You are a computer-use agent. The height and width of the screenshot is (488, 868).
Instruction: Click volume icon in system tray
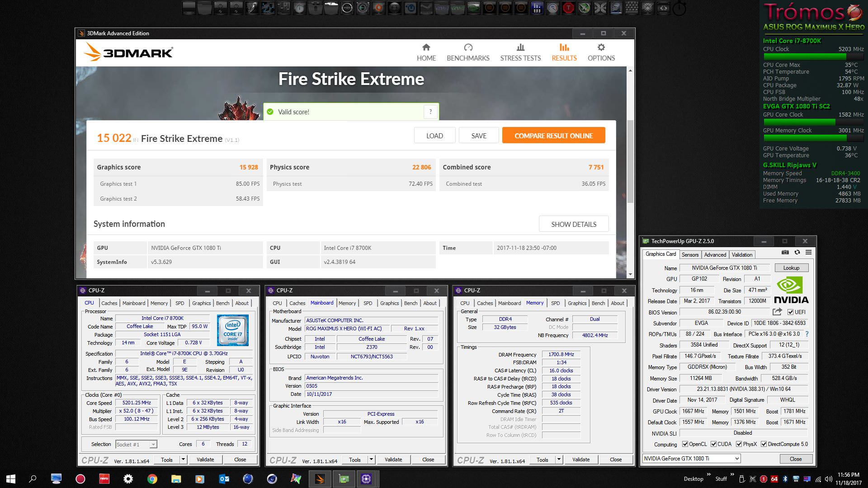(828, 479)
